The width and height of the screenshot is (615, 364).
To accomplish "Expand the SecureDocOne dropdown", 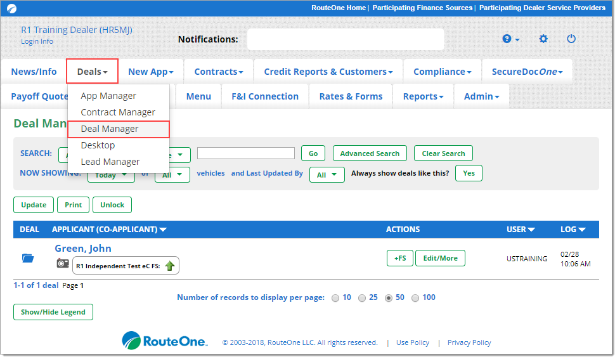I will click(527, 72).
